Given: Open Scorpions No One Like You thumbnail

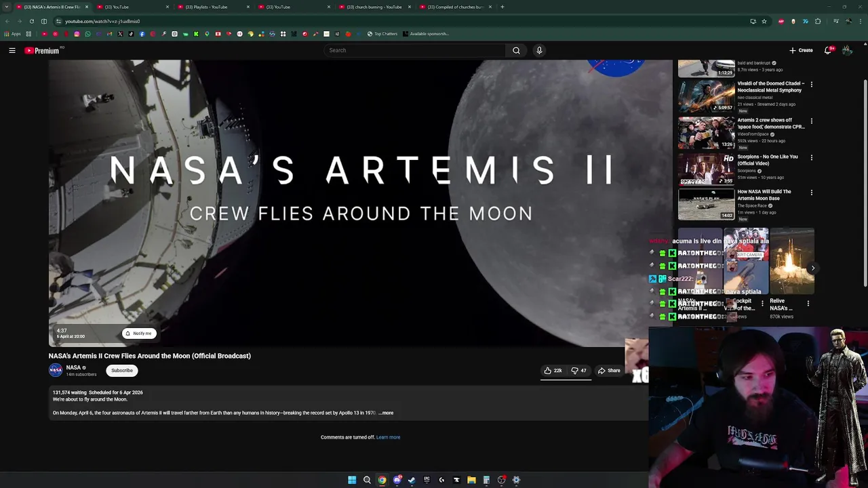Looking at the screenshot, I should [x=706, y=169].
